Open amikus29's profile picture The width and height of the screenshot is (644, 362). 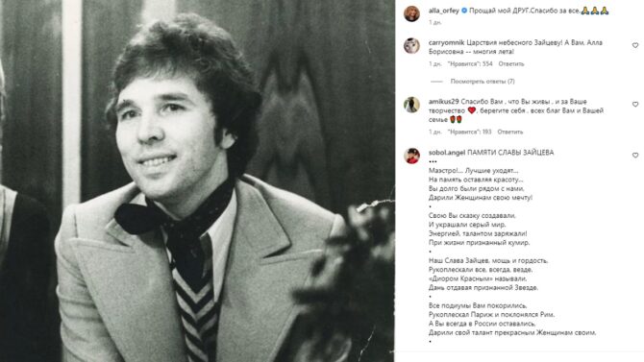coord(411,105)
